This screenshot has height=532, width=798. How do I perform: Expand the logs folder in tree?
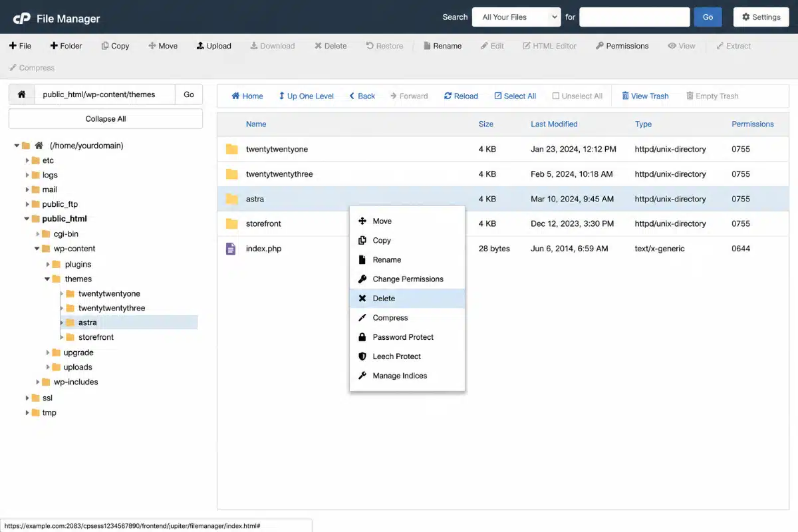[27, 175]
